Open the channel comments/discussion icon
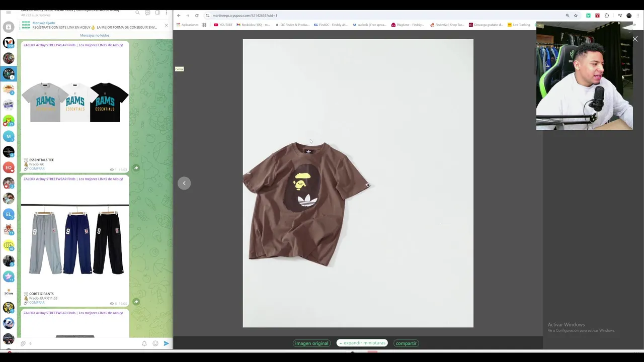The image size is (644, 362). [147, 13]
